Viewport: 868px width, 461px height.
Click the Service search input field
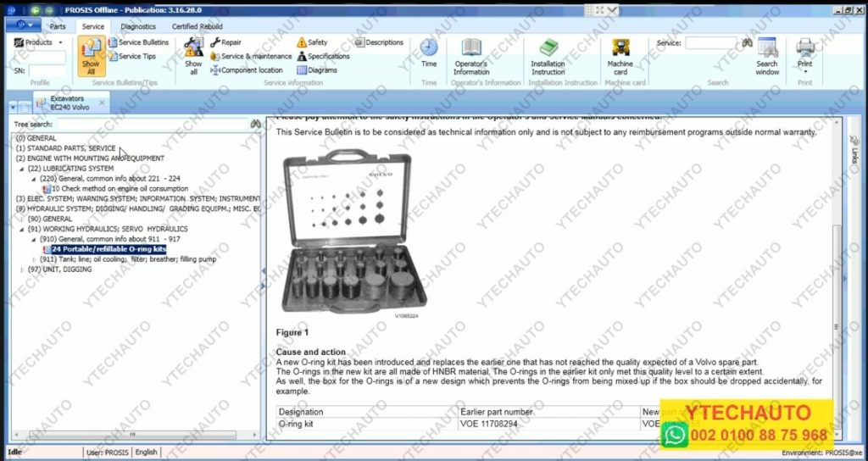tap(711, 42)
